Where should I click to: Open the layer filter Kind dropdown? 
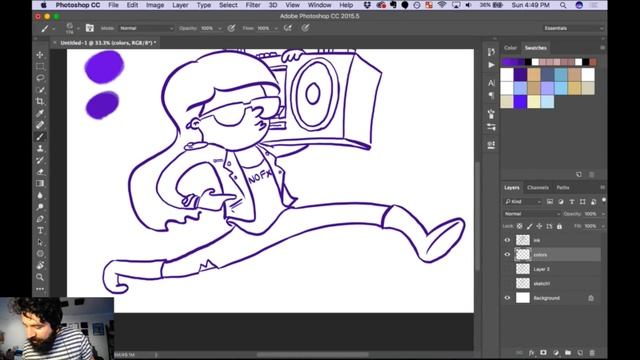tap(523, 202)
